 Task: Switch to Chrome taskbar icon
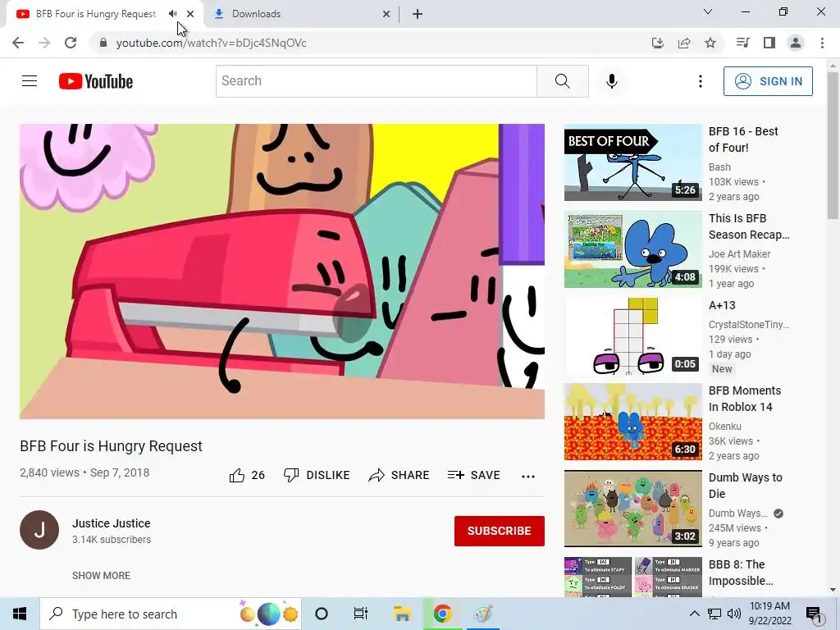[442, 614]
